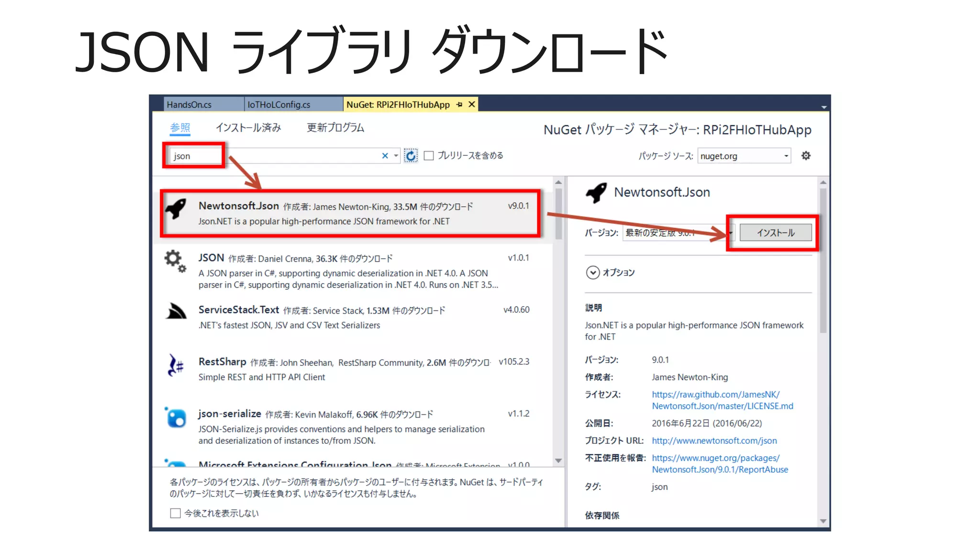Viewport: 980px width, 551px height.
Task: Refresh the package search results
Action: 411,156
